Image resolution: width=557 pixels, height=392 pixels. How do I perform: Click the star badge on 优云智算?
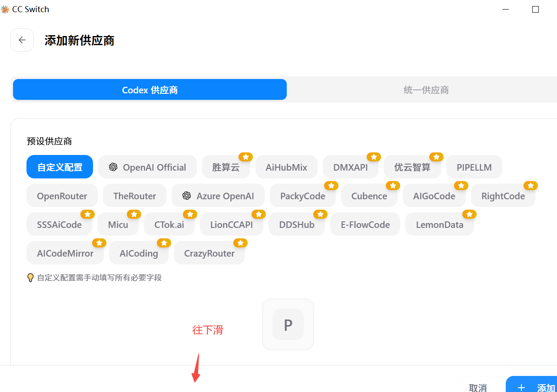tap(436, 157)
